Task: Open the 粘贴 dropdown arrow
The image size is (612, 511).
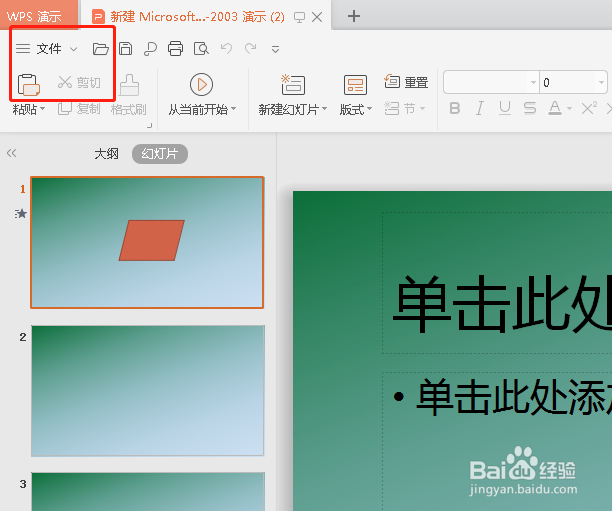Action: pyautogui.click(x=43, y=109)
